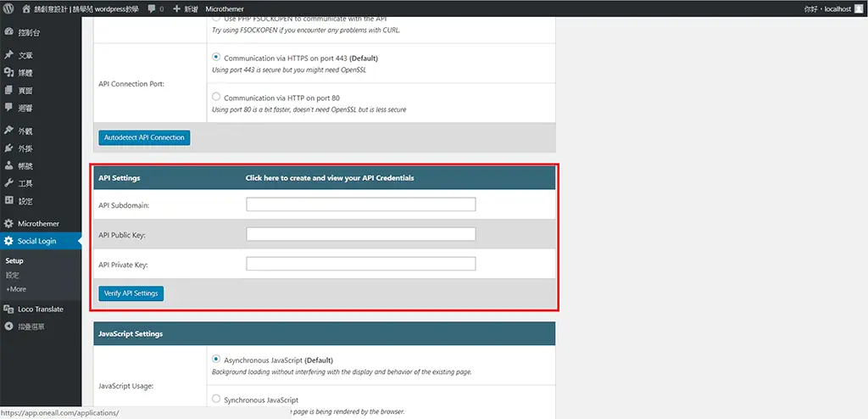
Task: Click the Autodetect API Connection button
Action: 144,138
